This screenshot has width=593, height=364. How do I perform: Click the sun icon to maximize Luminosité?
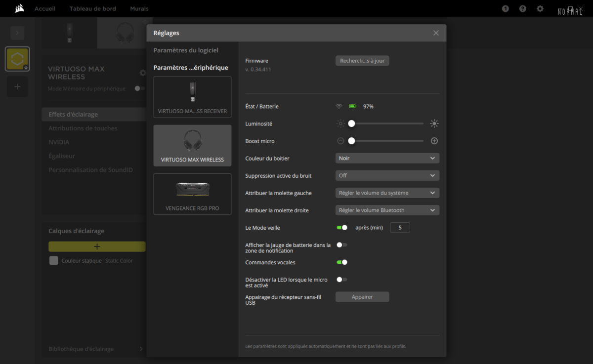pyautogui.click(x=434, y=123)
